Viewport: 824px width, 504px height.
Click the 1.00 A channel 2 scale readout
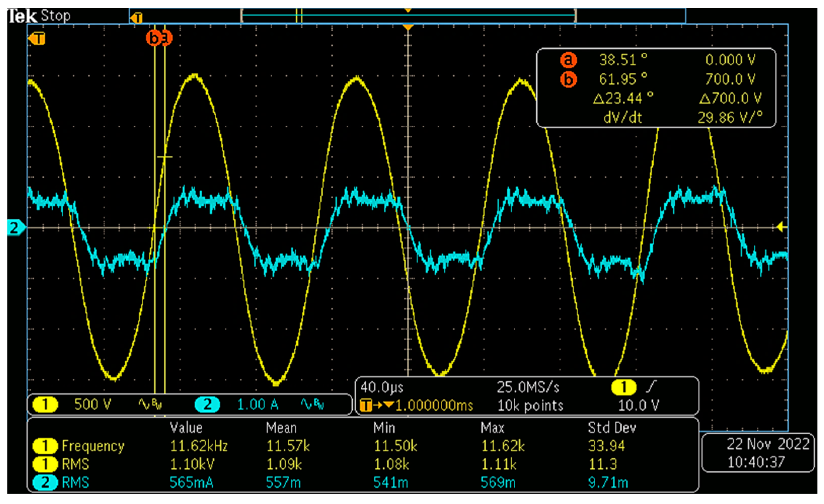tap(258, 405)
